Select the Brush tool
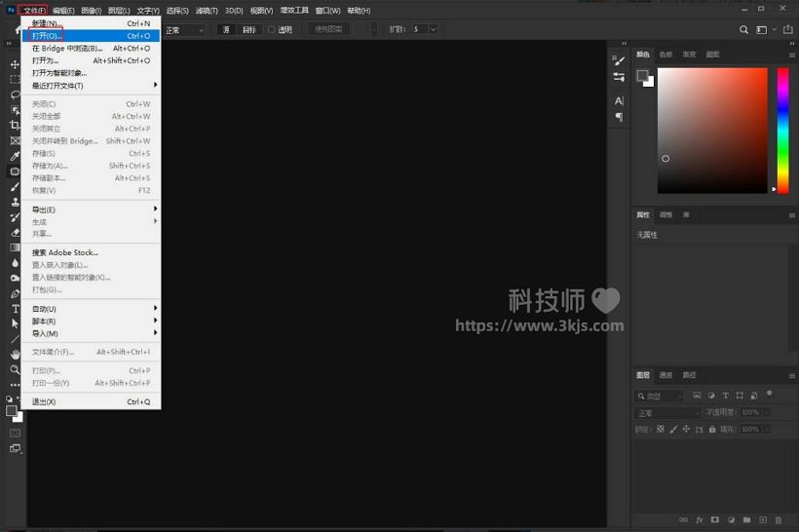The image size is (799, 532). click(15, 186)
